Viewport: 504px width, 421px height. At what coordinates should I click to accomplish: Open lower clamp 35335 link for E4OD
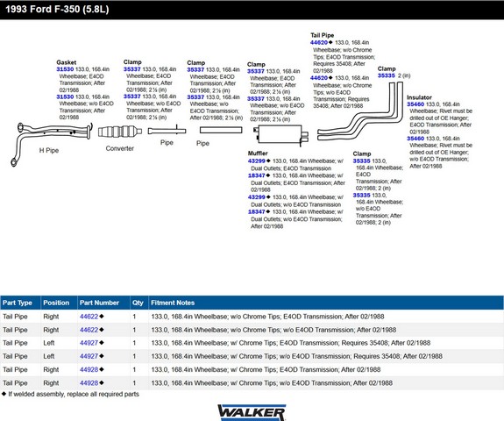pyautogui.click(x=361, y=161)
